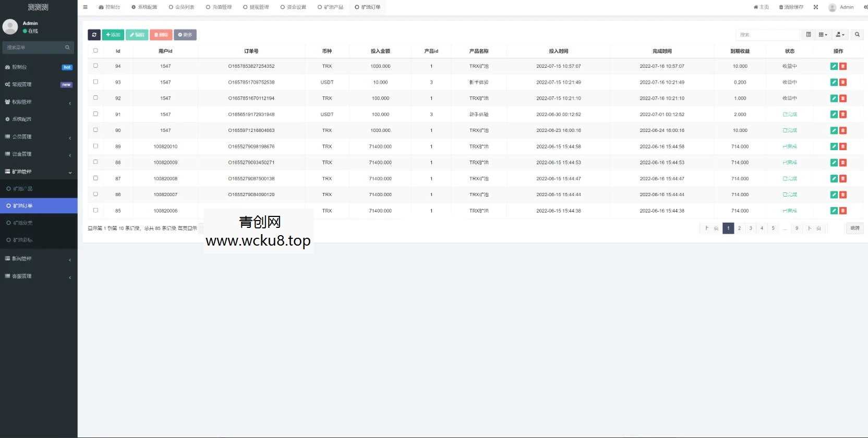Open the sidebar item with gear icon

tap(39, 119)
